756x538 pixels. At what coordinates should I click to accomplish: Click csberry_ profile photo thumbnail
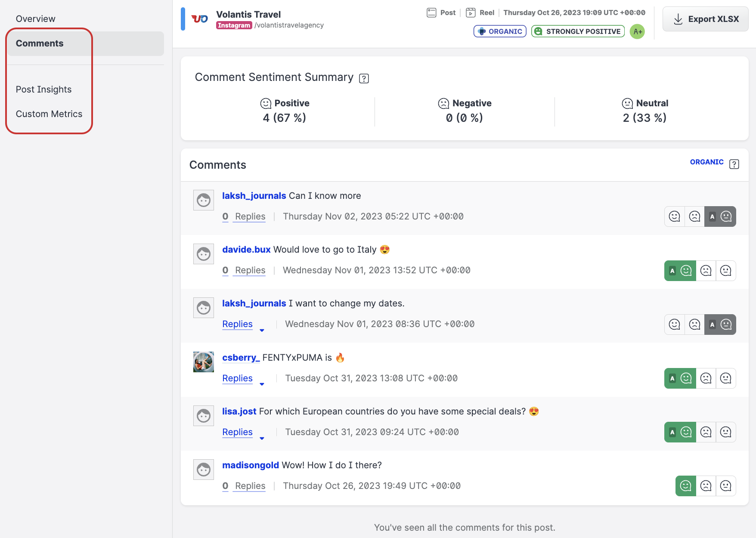[204, 362]
